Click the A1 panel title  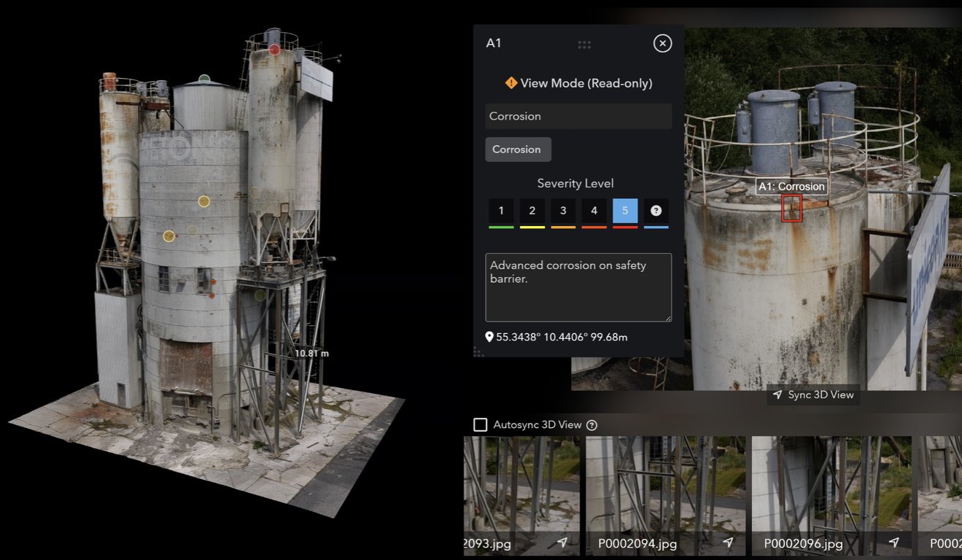[x=494, y=44]
